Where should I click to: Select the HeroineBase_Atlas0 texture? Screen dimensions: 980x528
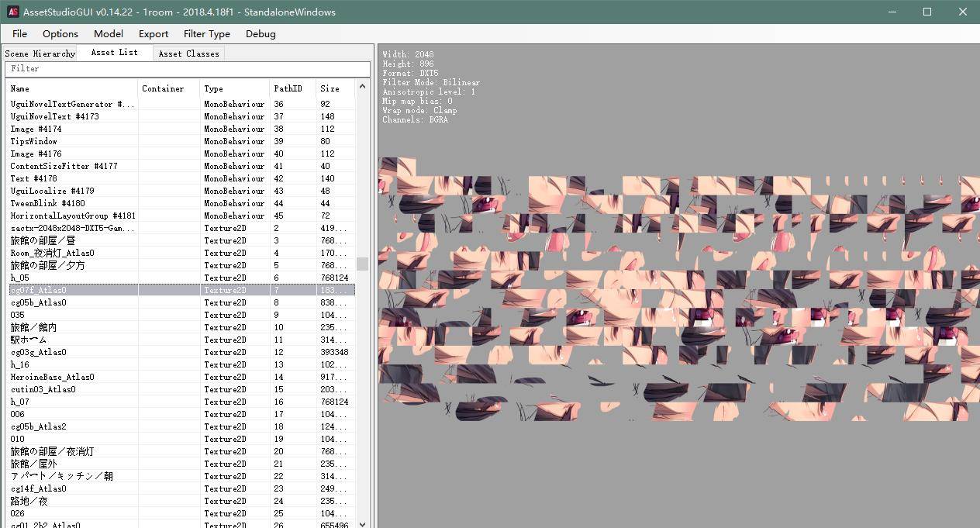(181, 377)
